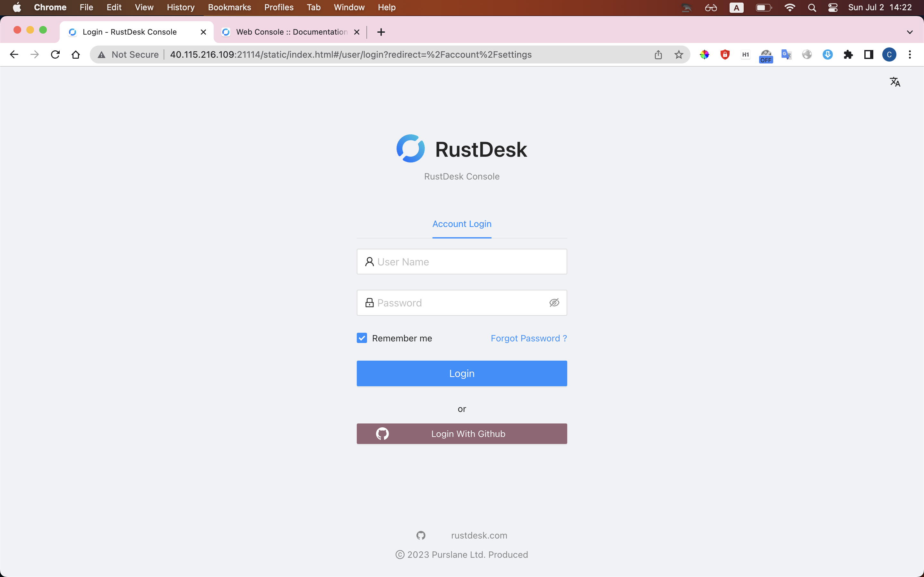This screenshot has height=577, width=924.
Task: Open Chrome three-dot menu
Action: pos(910,54)
